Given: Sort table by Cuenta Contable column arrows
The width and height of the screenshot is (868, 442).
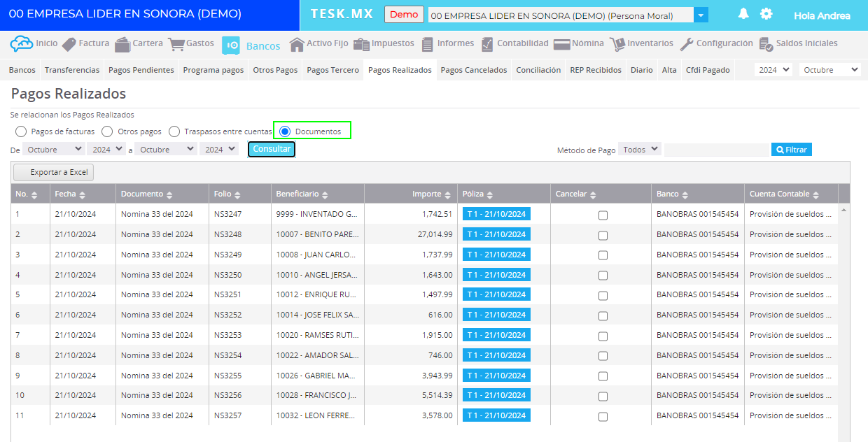Looking at the screenshot, I should [x=815, y=194].
